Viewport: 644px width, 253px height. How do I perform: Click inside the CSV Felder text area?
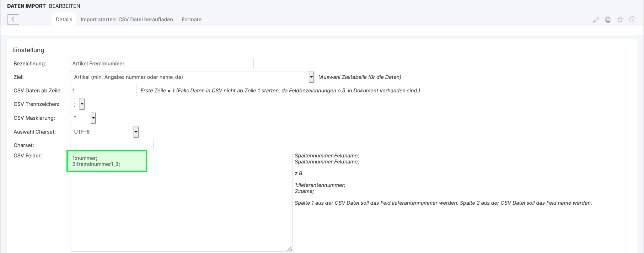point(181,206)
